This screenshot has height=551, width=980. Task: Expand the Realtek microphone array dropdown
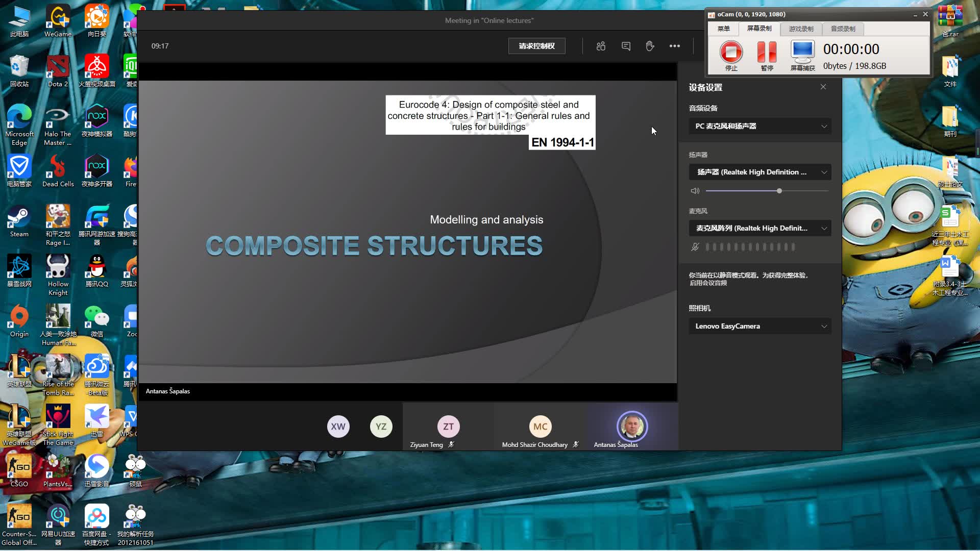(x=759, y=228)
